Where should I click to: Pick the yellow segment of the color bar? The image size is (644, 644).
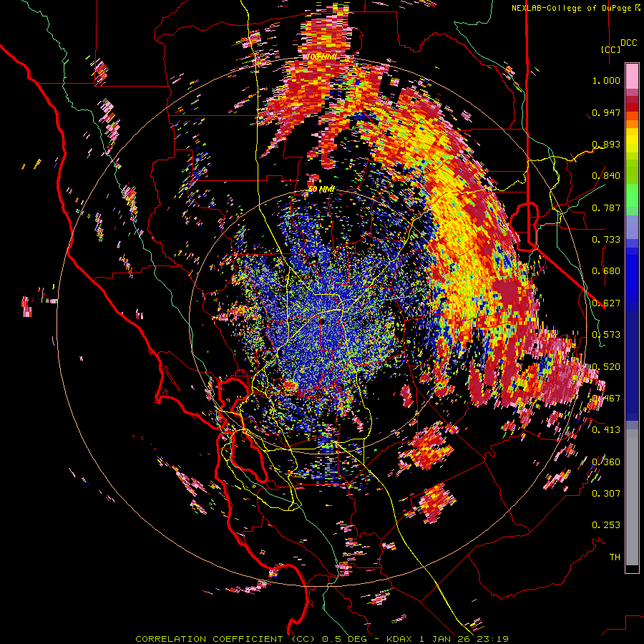(632, 140)
